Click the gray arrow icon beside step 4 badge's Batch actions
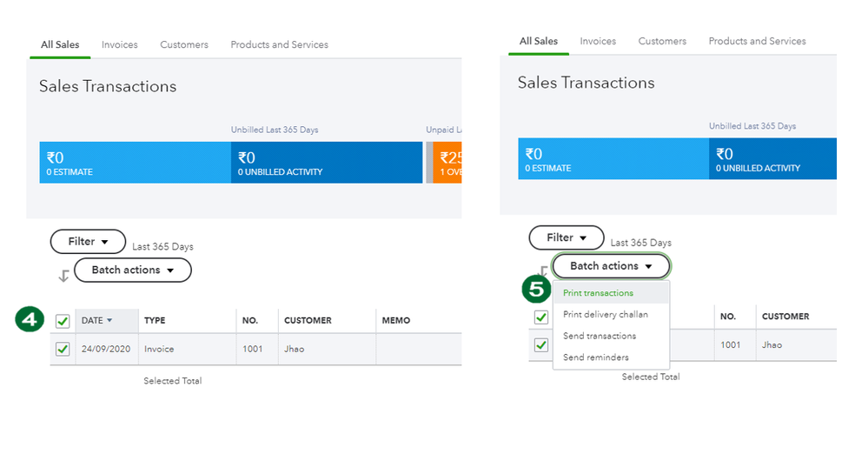This screenshot has width=868, height=454. [63, 276]
